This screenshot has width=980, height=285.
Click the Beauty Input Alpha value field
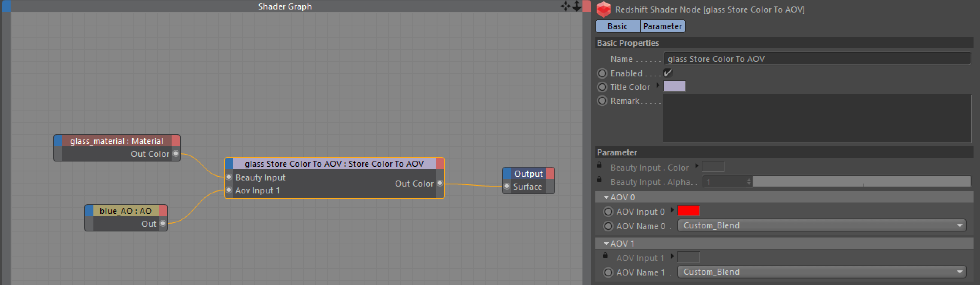pyautogui.click(x=724, y=182)
